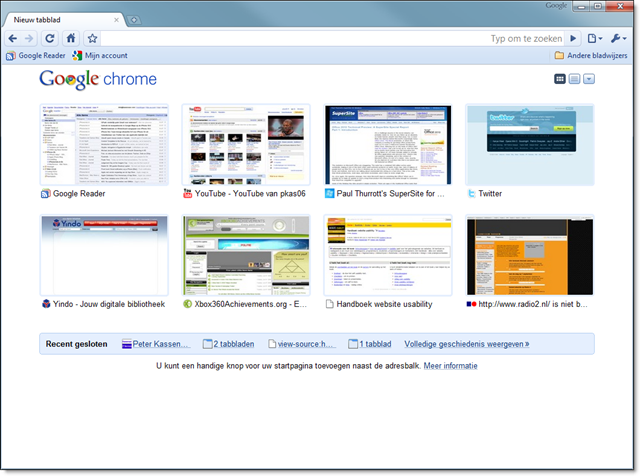Open radio2.nl thumbnail

click(530, 255)
